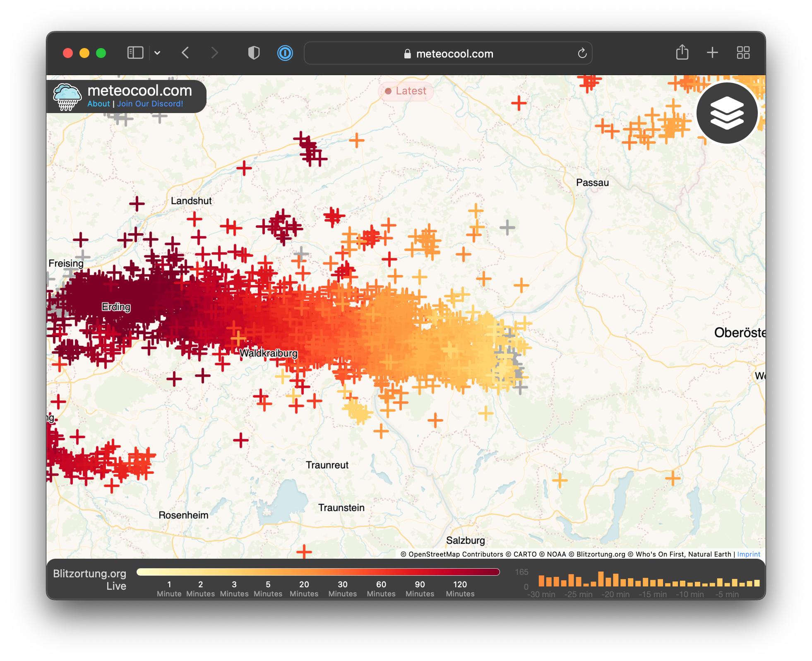Expand the sidebar options chevron

tap(157, 53)
